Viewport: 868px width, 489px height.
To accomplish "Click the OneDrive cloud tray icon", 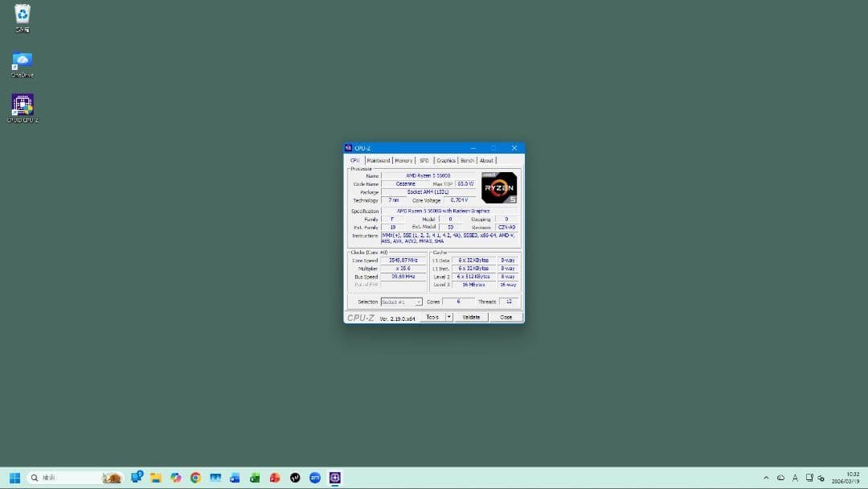I will tap(780, 478).
